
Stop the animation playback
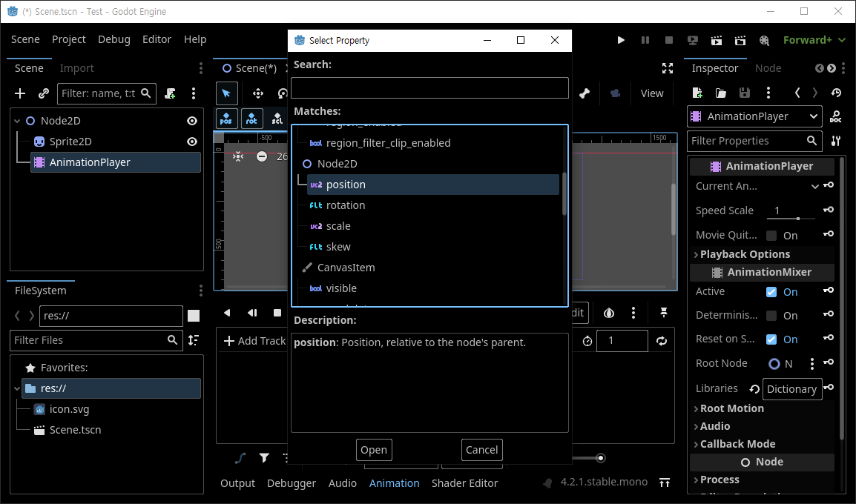277,313
